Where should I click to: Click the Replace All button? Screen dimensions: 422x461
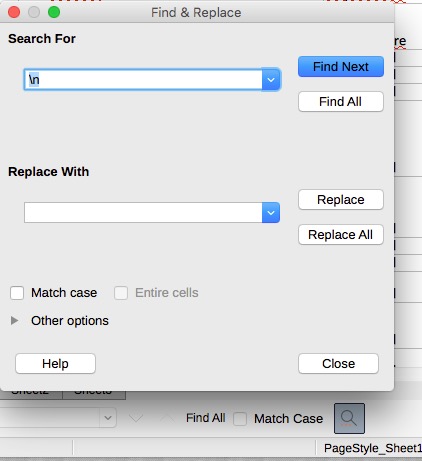[x=341, y=235]
